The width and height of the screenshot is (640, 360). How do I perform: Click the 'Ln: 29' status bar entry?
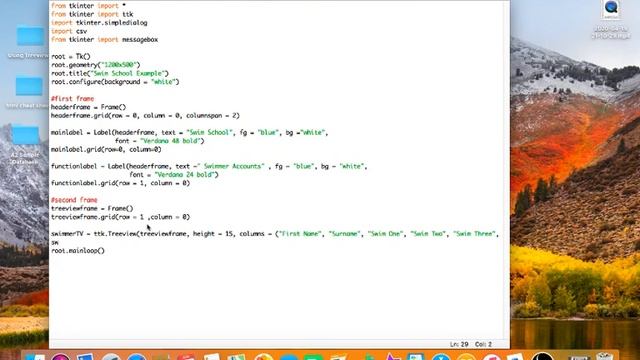tap(459, 344)
